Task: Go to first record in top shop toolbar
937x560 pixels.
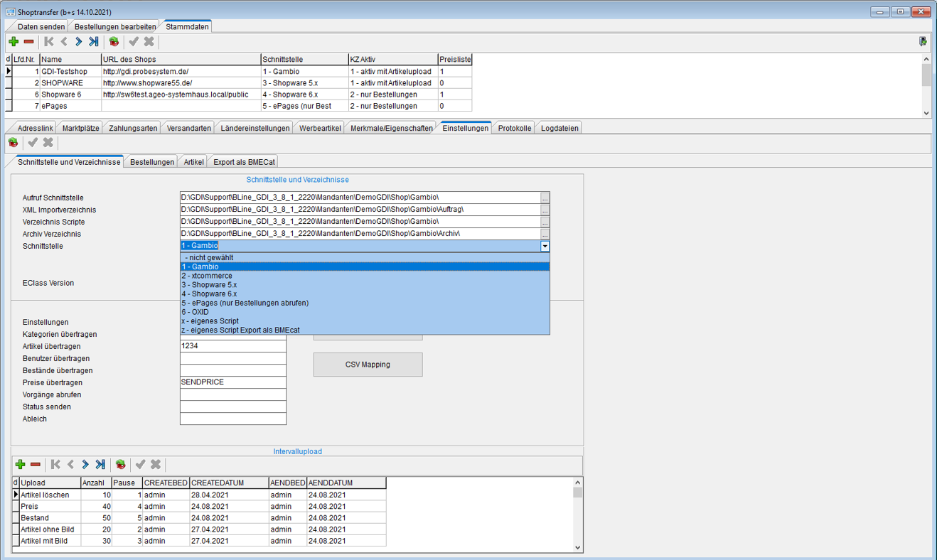Action: 48,42
